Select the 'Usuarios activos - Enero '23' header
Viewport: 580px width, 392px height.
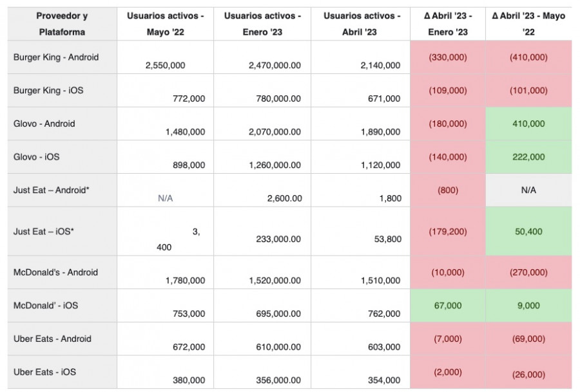coord(262,24)
